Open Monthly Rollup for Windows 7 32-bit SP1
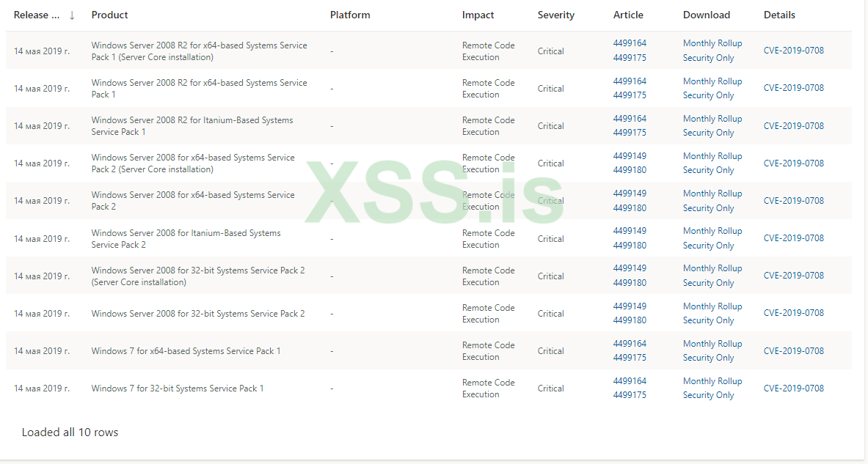This screenshot has width=868, height=464. click(712, 381)
